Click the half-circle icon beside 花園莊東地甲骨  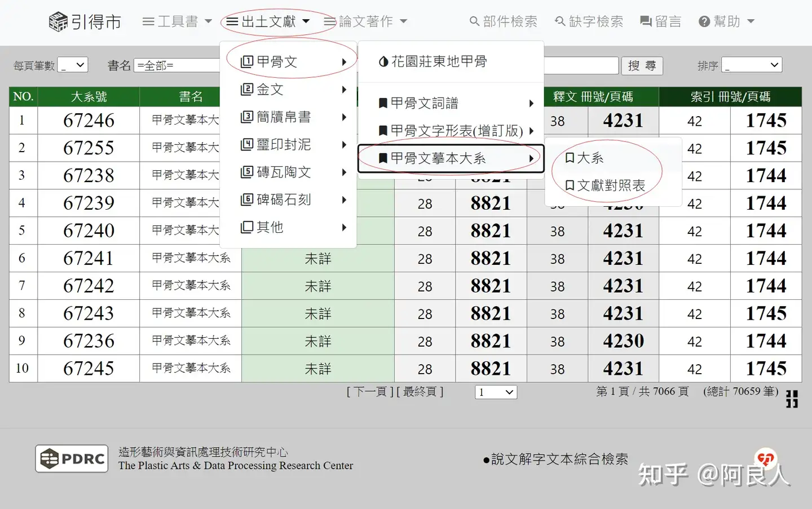pyautogui.click(x=383, y=61)
